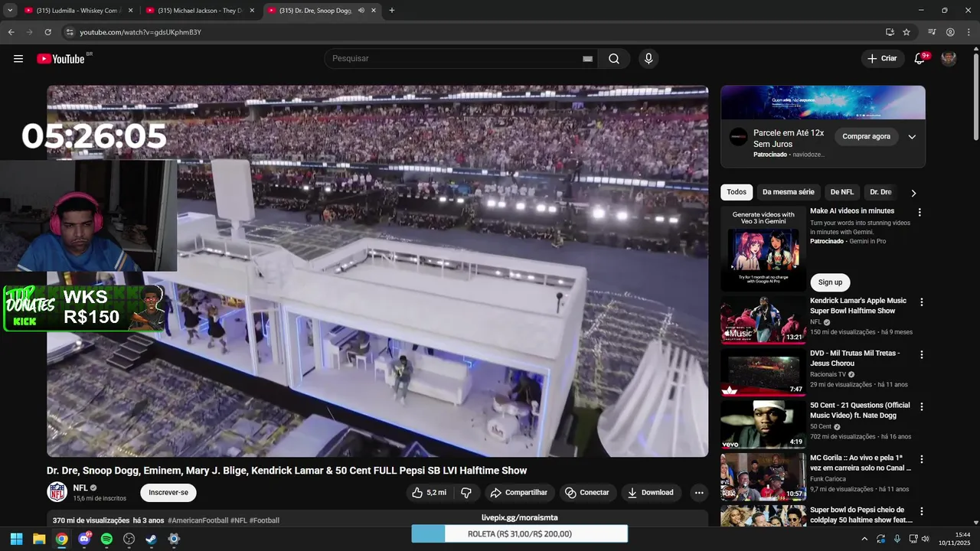Screen dimensions: 980x551
Task: Dislike the video with thumbs down
Action: coord(466,493)
